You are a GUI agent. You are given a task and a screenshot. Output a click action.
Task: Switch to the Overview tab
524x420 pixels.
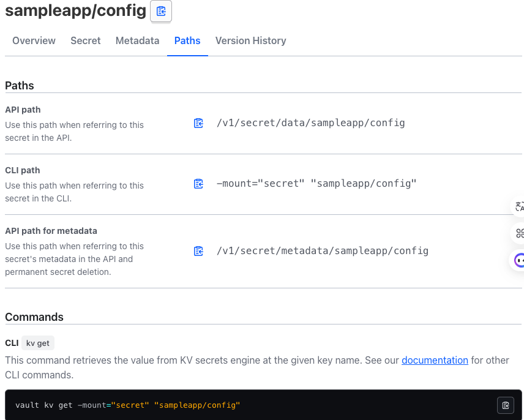point(34,41)
